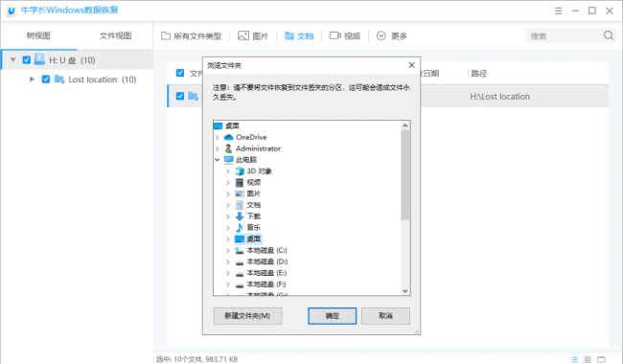Viewport: 623px width, 364px height.
Task: Select 文档 folder icon in dialog tree
Action: pos(240,205)
